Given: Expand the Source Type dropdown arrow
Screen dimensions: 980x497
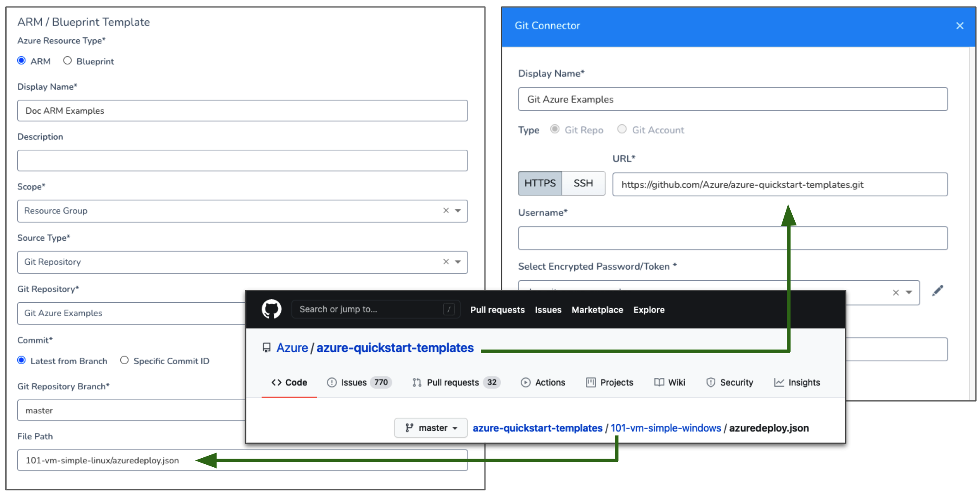Looking at the screenshot, I should pyautogui.click(x=458, y=262).
